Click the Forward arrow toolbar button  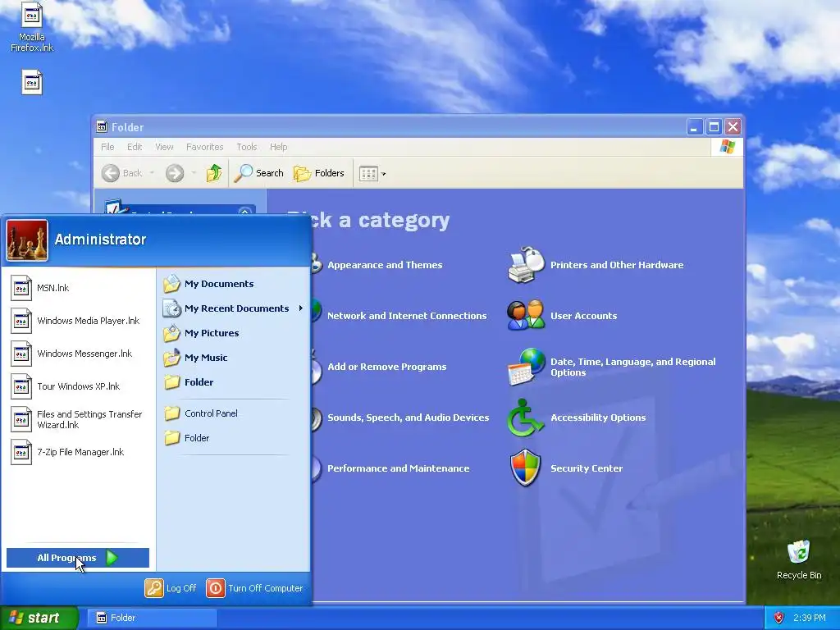click(x=175, y=173)
